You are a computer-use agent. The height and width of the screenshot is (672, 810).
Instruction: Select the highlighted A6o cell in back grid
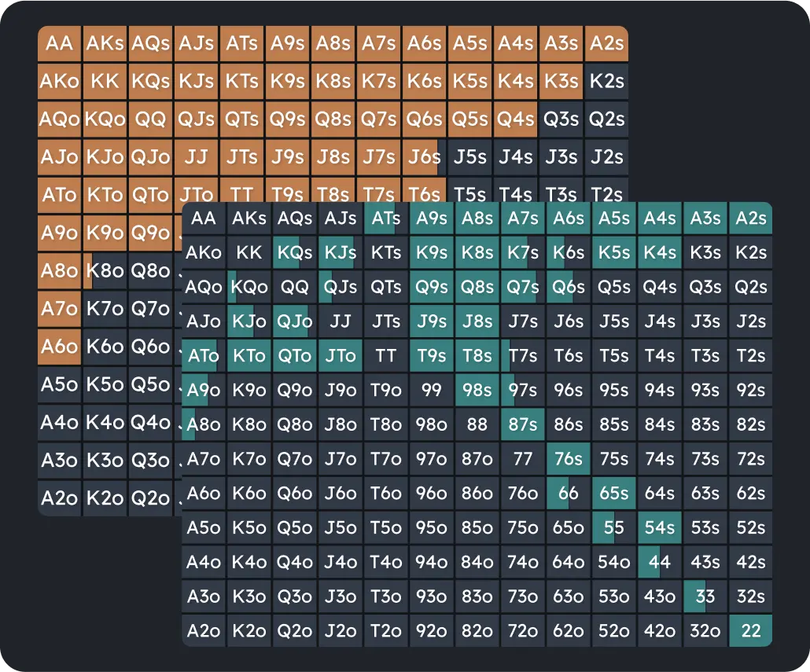coord(59,345)
